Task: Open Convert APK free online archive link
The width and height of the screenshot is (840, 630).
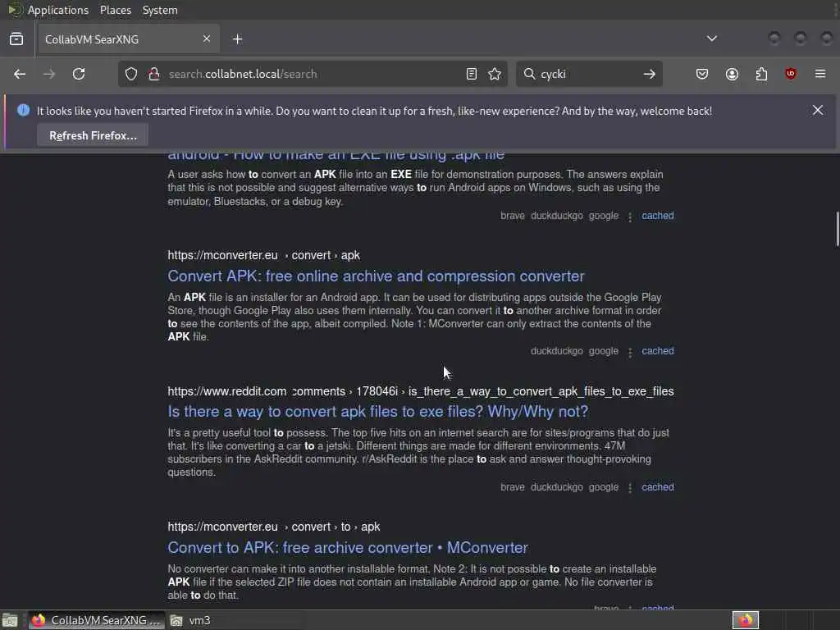Action: pyautogui.click(x=376, y=276)
